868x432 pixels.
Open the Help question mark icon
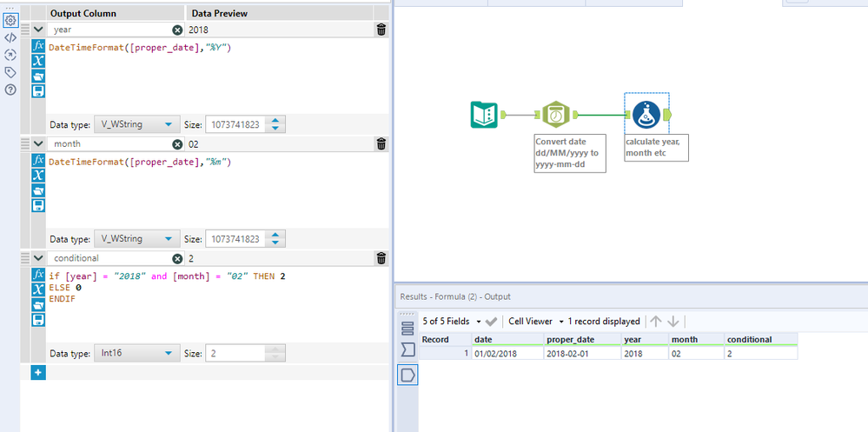coord(10,90)
